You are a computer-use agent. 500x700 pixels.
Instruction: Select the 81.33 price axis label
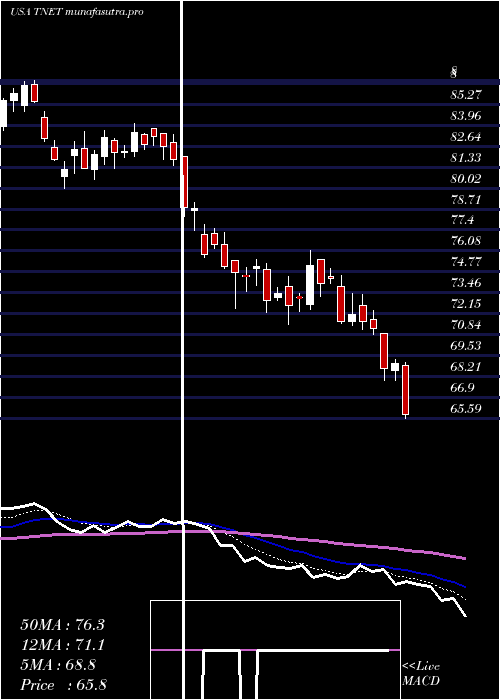tap(466, 158)
